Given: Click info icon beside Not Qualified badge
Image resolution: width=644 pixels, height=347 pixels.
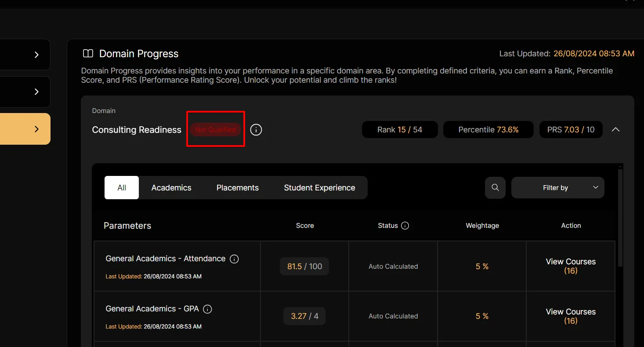Looking at the screenshot, I should (x=256, y=130).
